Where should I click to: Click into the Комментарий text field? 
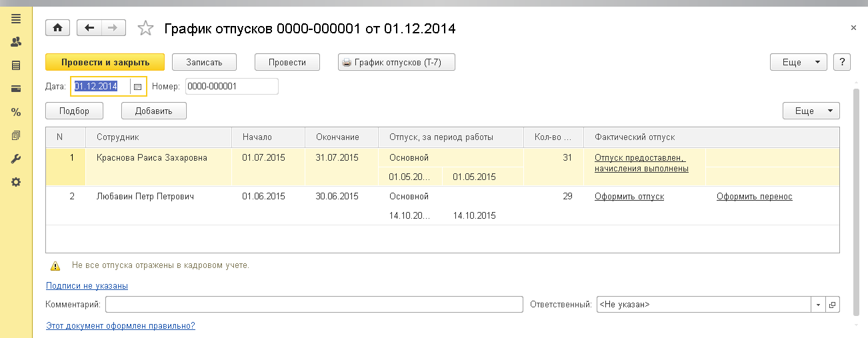[x=313, y=305]
